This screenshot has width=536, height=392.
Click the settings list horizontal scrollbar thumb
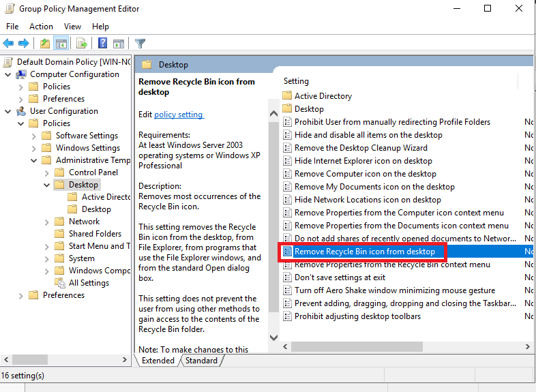tap(357, 346)
